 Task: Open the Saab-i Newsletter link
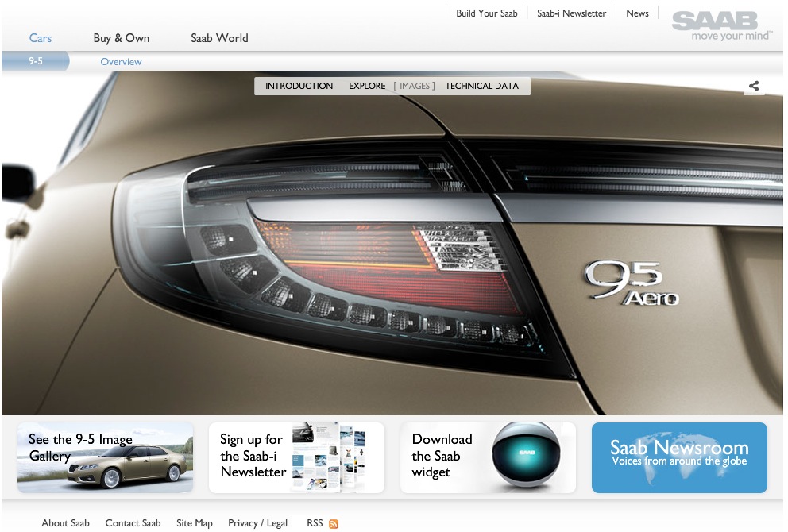[571, 13]
